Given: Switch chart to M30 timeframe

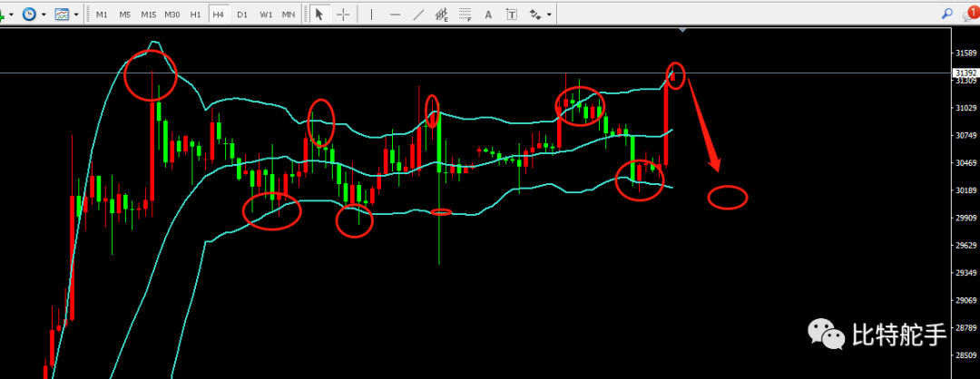Looking at the screenshot, I should tap(172, 14).
